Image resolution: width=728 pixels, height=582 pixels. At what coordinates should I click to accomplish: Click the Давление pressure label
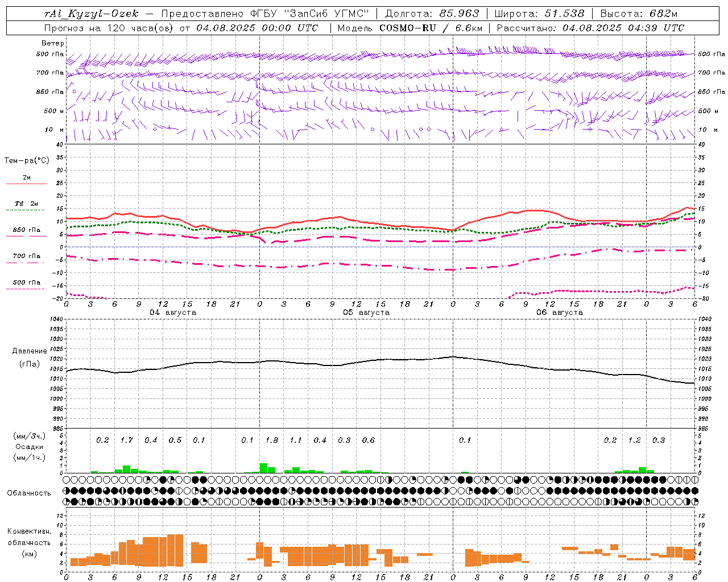(x=30, y=351)
